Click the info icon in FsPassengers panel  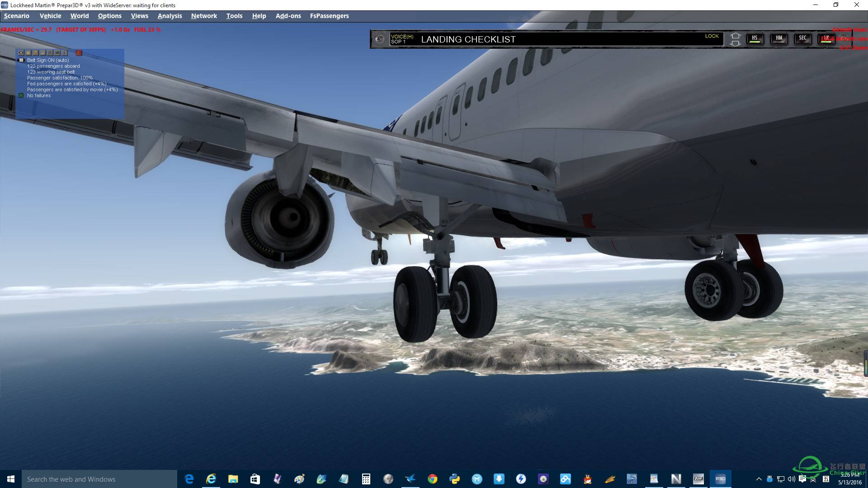click(x=65, y=53)
